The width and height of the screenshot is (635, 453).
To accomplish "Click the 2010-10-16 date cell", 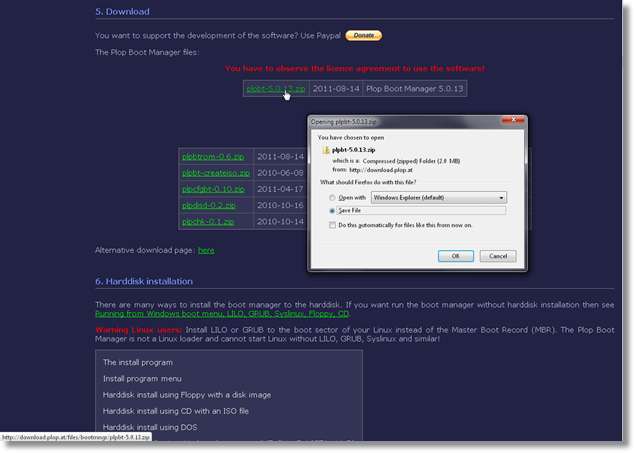I will [x=280, y=205].
